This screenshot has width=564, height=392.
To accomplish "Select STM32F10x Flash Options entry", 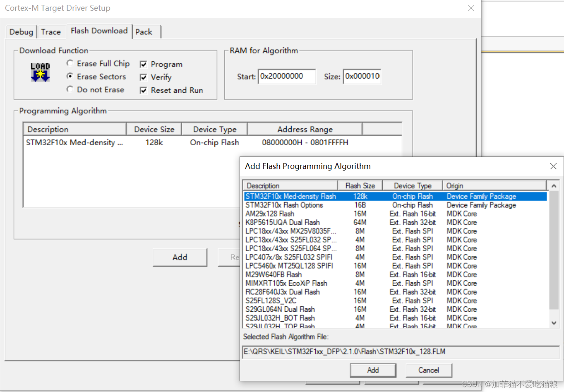I will pyautogui.click(x=395, y=205).
